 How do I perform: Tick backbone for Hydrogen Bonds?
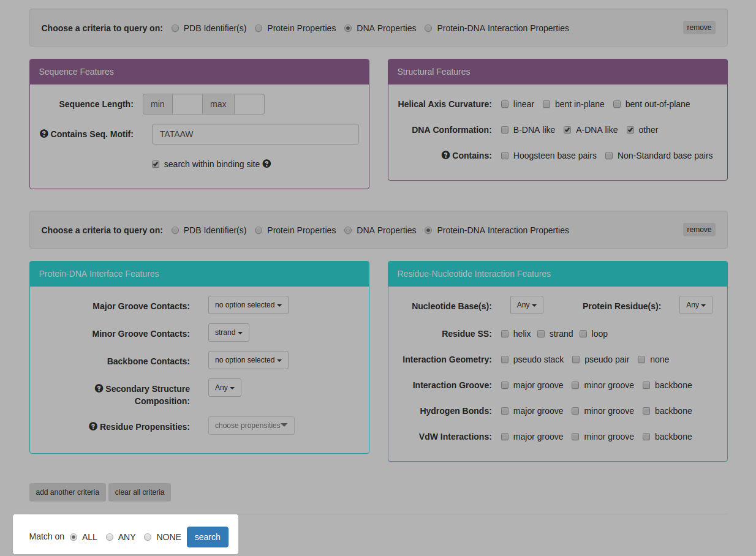[x=646, y=411]
